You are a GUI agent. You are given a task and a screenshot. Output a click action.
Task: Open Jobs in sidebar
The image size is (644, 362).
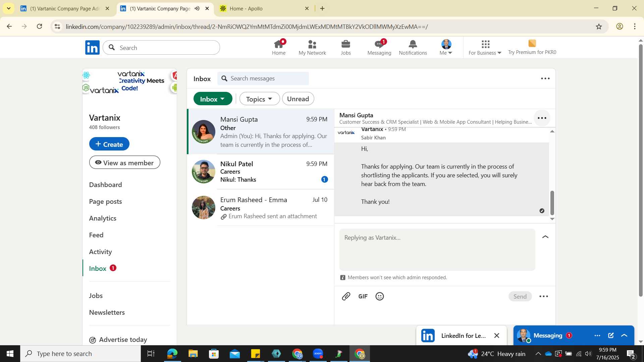click(96, 296)
